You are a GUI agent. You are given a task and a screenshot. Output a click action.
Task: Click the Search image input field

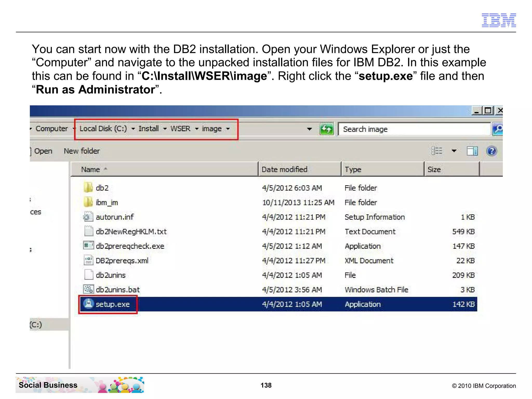point(414,129)
